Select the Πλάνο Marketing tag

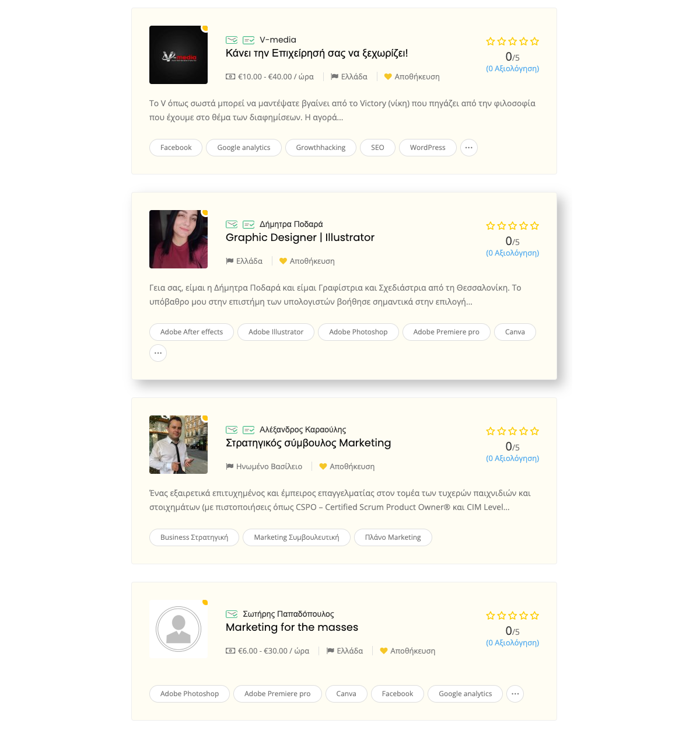(x=393, y=537)
